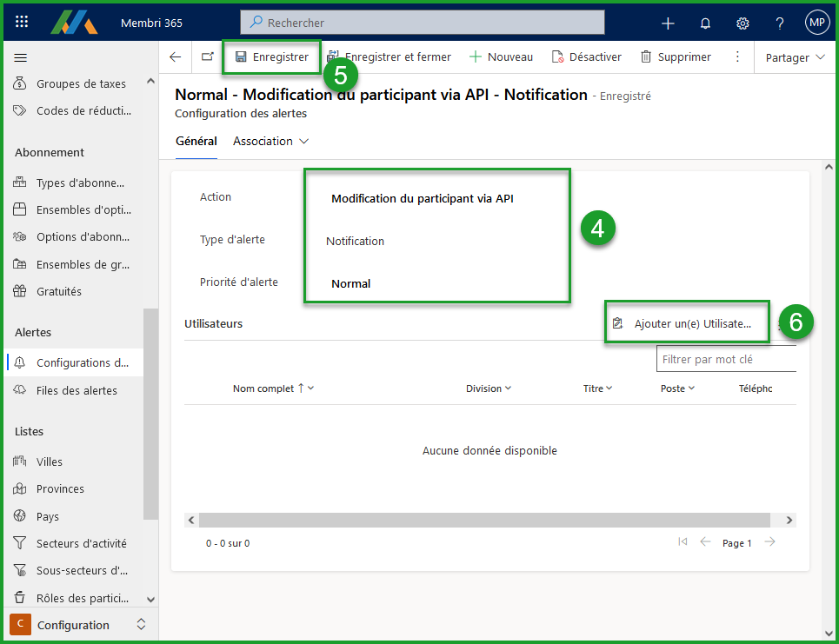Click the horizontal scrollbar in Utilisateurs grid
The height and width of the screenshot is (644, 839).
click(x=484, y=520)
